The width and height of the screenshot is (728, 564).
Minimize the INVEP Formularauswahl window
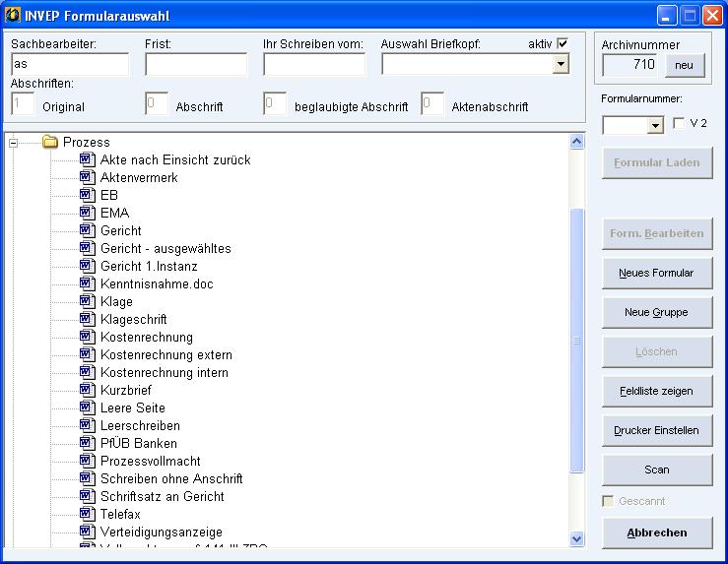pos(666,16)
